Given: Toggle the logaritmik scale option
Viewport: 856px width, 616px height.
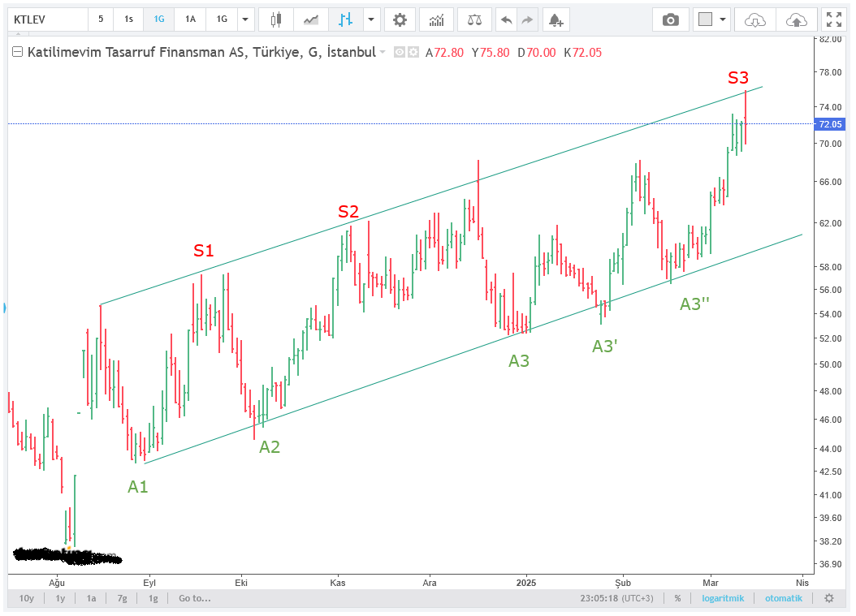Looking at the screenshot, I should [723, 598].
